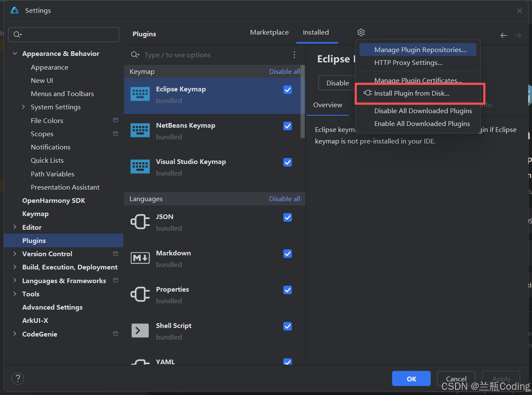Screen dimensions: 532x395
Task: Click the Visual Studio Keymap keyboard icon
Action: point(140,167)
